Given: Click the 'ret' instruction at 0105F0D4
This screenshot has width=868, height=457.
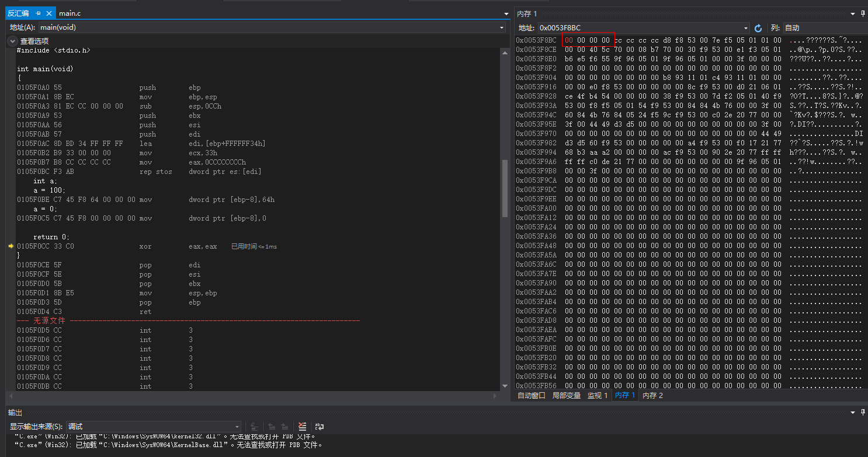Looking at the screenshot, I should click(84, 312).
